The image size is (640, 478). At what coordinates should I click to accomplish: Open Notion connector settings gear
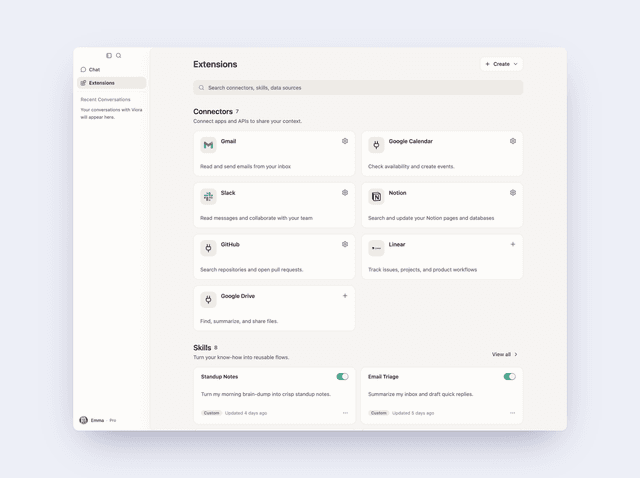point(513,193)
